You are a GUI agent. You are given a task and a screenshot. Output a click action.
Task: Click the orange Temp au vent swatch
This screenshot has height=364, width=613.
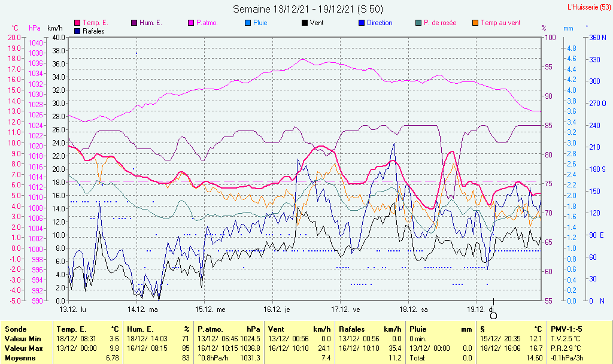[x=475, y=23]
